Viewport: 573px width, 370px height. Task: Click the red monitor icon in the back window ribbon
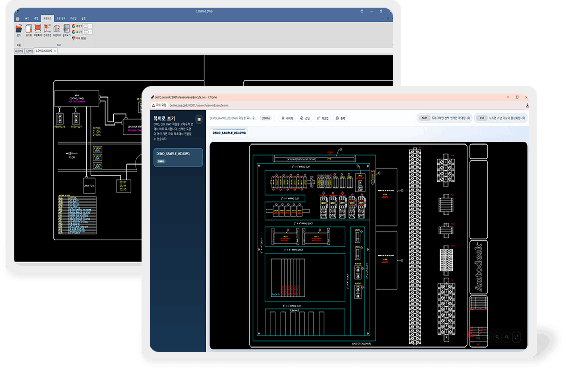tap(38, 29)
